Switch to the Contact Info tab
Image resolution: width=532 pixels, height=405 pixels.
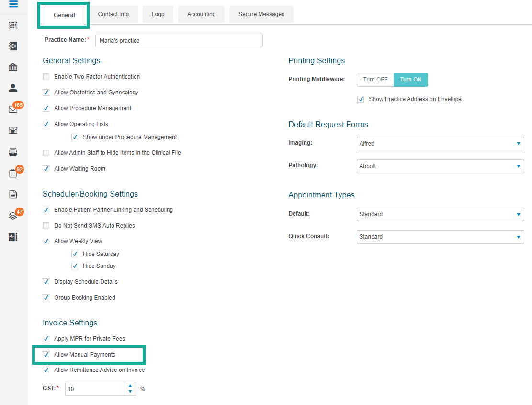click(113, 14)
